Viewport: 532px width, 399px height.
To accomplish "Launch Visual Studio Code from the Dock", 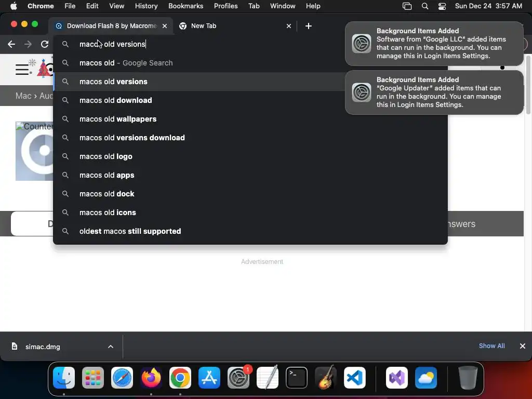I will (354, 378).
